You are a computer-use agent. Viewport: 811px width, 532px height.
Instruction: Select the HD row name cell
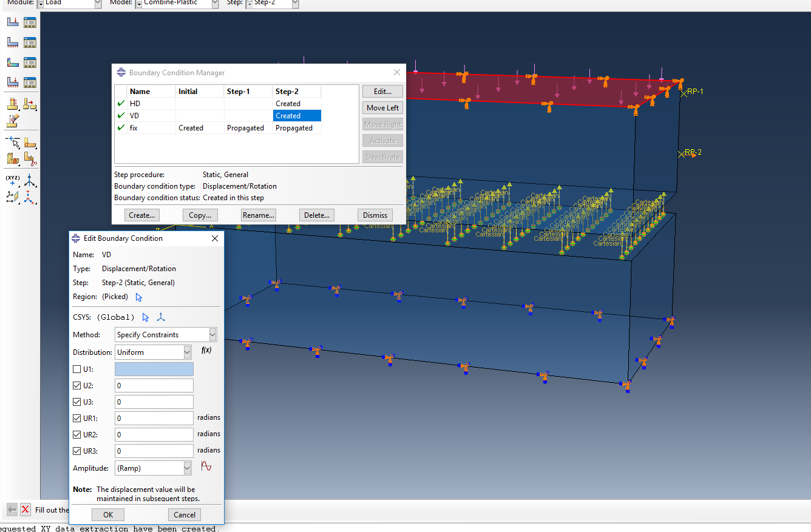click(x=151, y=104)
